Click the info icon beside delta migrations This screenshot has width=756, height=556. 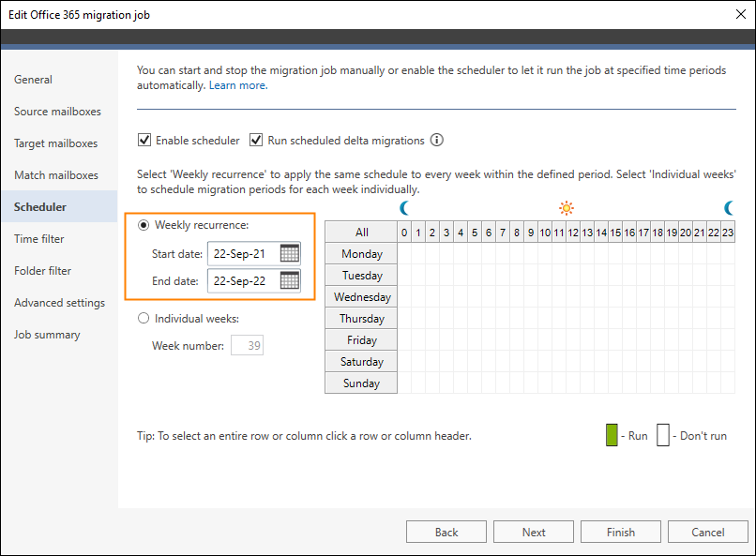437,141
